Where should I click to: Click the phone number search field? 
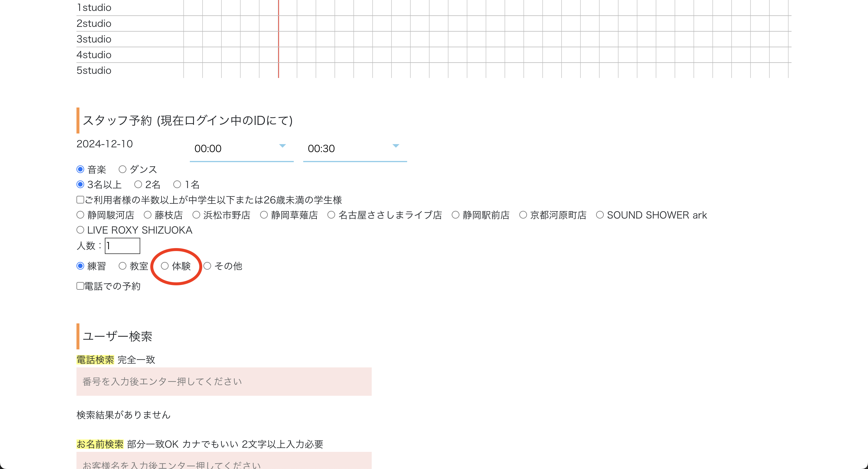(x=224, y=381)
